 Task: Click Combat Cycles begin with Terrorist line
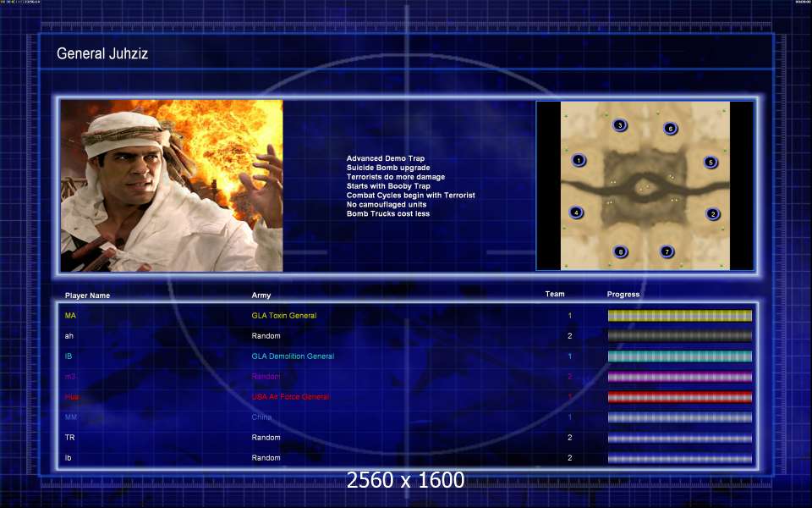[411, 196]
